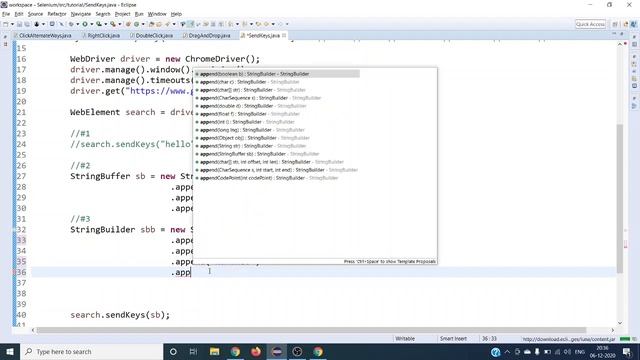Click the green Run toolbar icon
640x360 pixels.
pyautogui.click(x=85, y=24)
